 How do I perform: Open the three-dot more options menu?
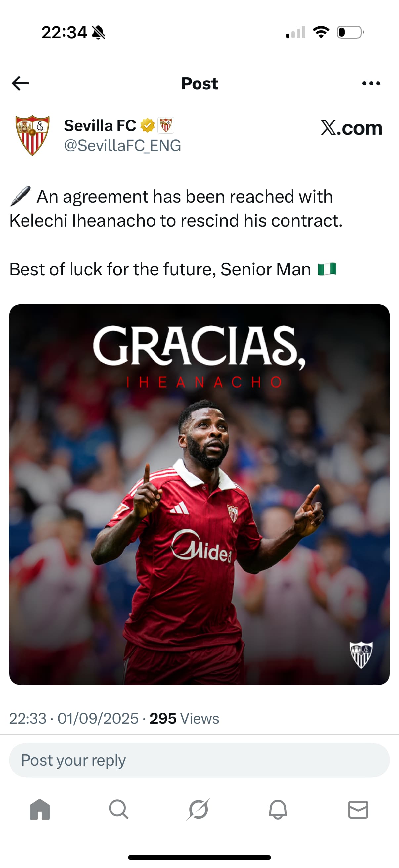[371, 83]
